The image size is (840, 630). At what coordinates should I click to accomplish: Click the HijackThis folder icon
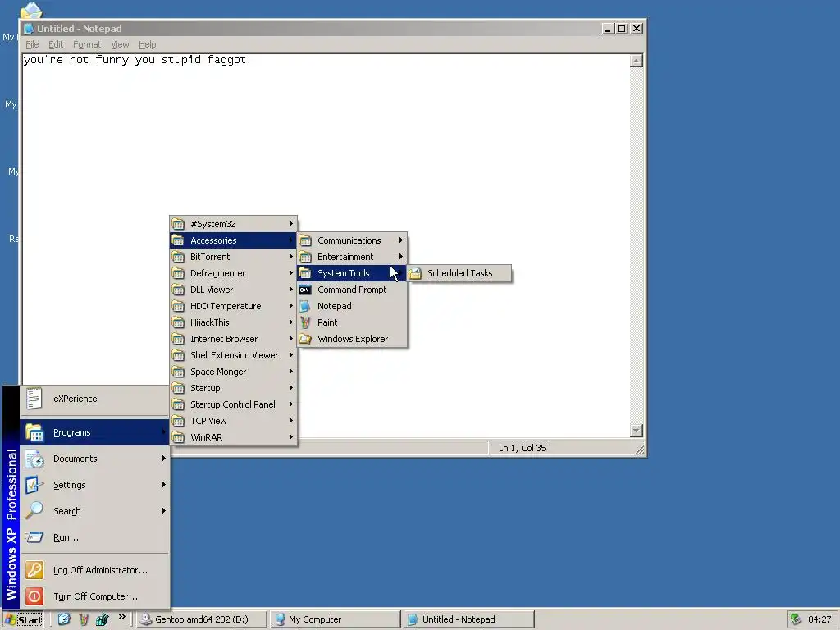tap(178, 322)
